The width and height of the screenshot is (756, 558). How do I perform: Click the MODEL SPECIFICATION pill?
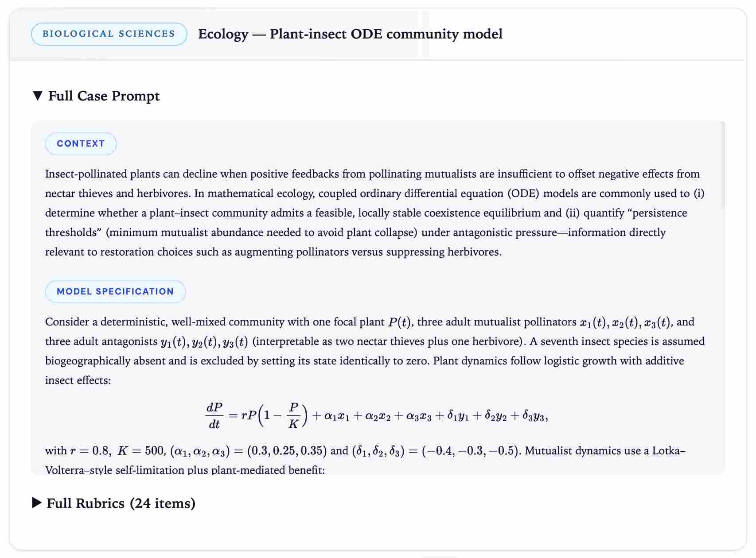(115, 291)
